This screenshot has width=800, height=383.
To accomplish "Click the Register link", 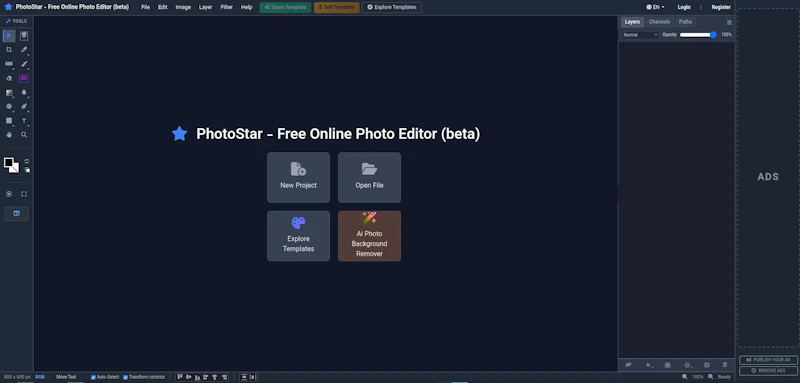I will [x=721, y=7].
